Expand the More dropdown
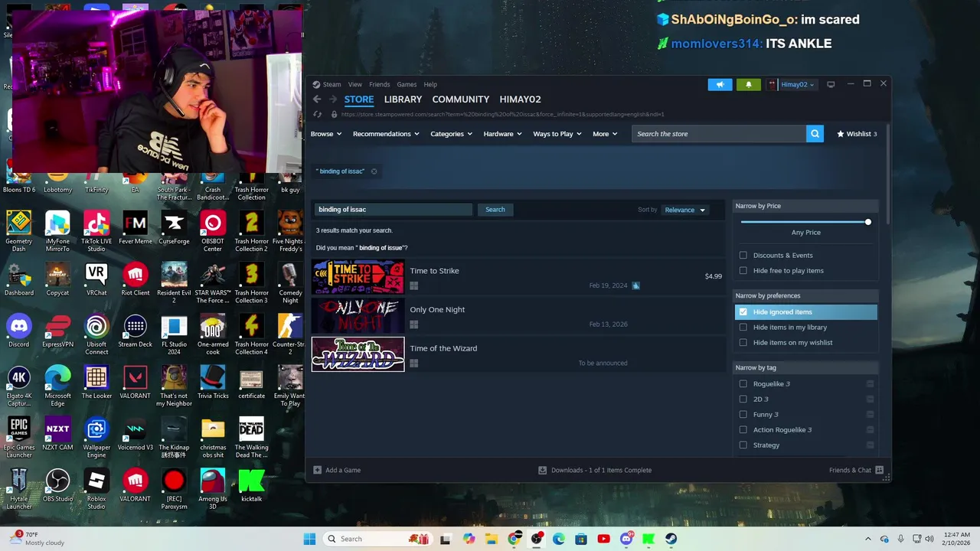 pos(605,134)
